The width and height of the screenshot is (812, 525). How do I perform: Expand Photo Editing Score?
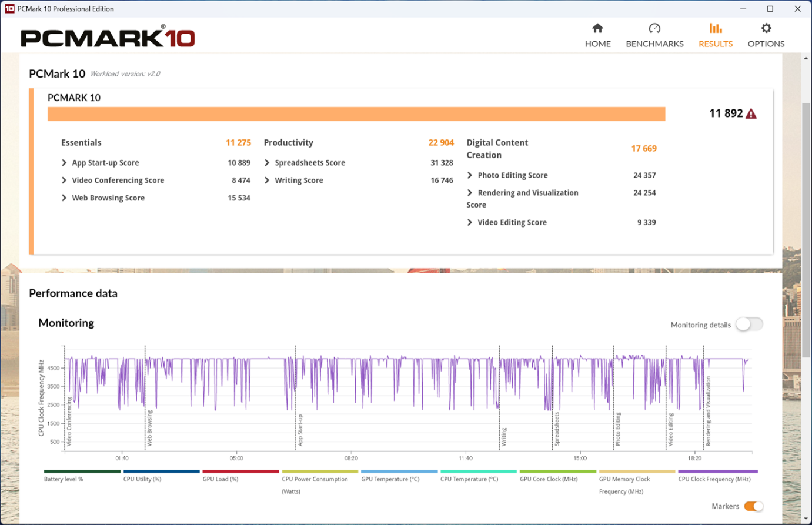point(470,175)
